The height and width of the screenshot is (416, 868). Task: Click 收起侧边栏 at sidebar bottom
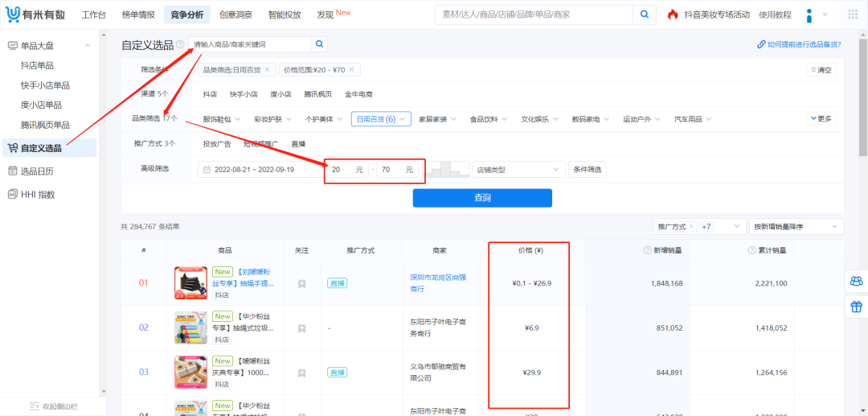pyautogui.click(x=53, y=406)
